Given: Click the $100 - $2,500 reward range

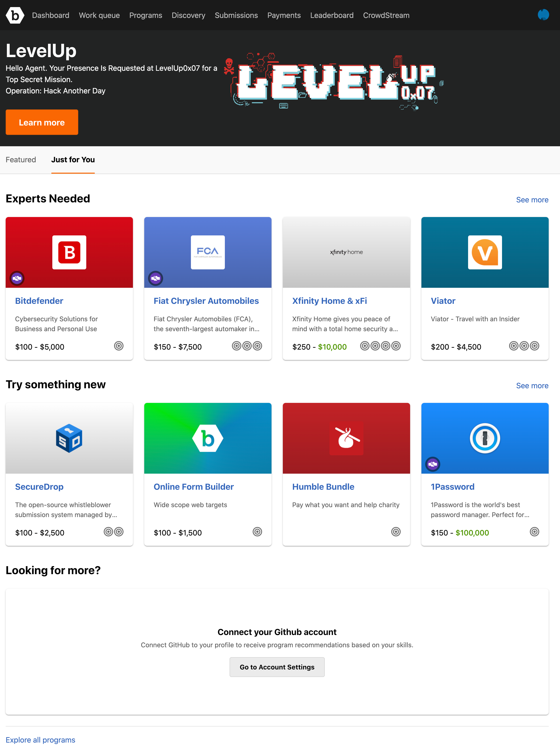Looking at the screenshot, I should click(x=40, y=533).
